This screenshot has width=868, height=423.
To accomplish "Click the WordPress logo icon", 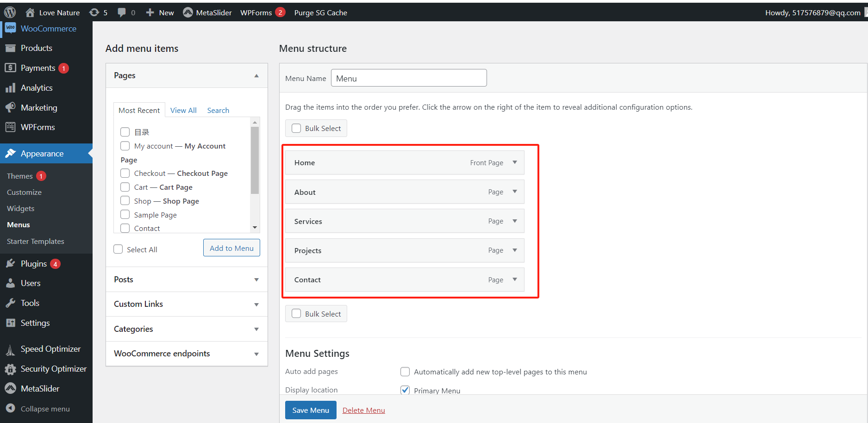I will (x=10, y=12).
